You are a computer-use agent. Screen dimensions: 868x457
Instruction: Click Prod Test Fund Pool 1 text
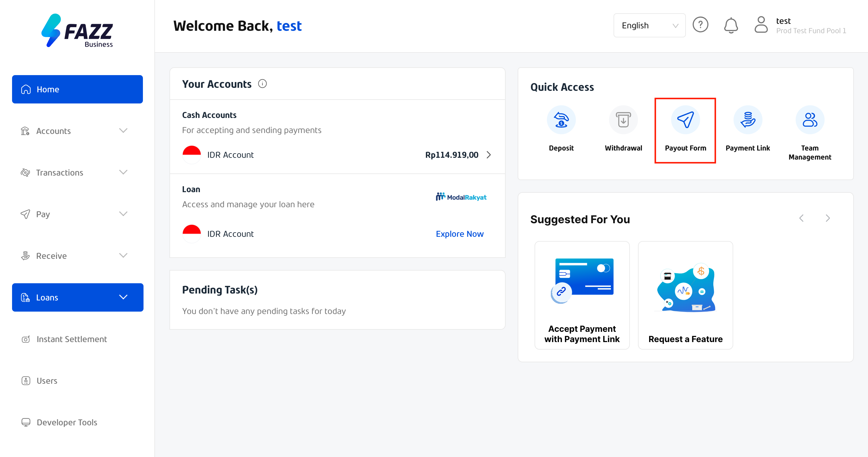click(811, 31)
